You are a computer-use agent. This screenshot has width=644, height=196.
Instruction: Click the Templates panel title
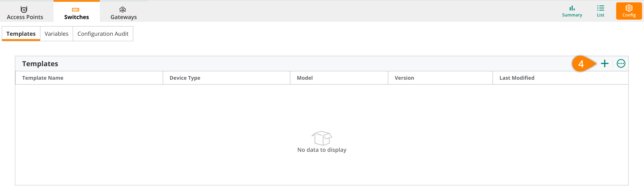pos(40,64)
